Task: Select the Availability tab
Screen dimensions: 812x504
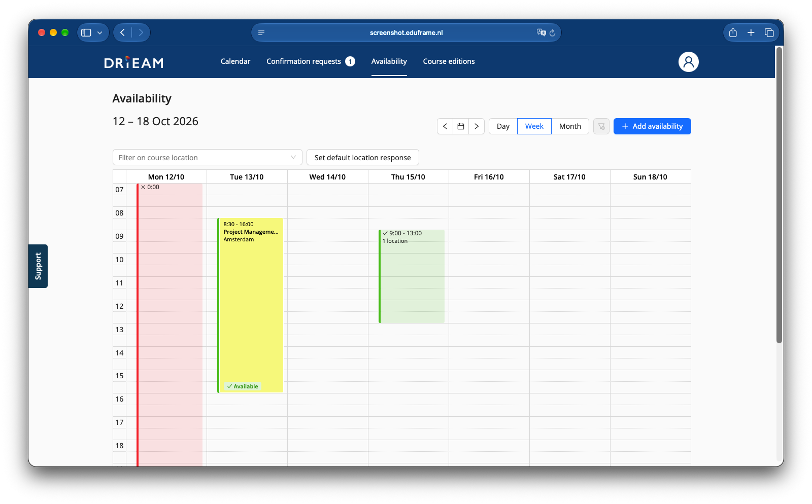Action: click(389, 61)
